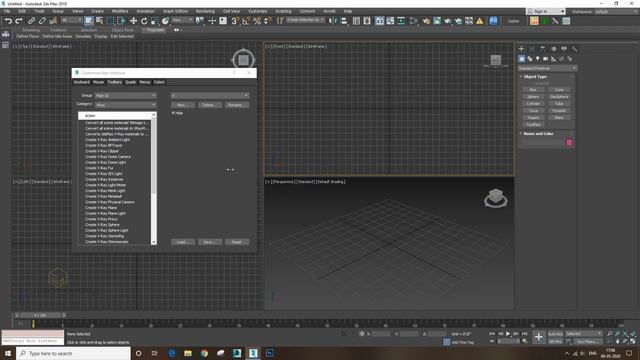Collapse the Object Type rollout
Viewport: 640px width, 360px height.
pyautogui.click(x=535, y=77)
